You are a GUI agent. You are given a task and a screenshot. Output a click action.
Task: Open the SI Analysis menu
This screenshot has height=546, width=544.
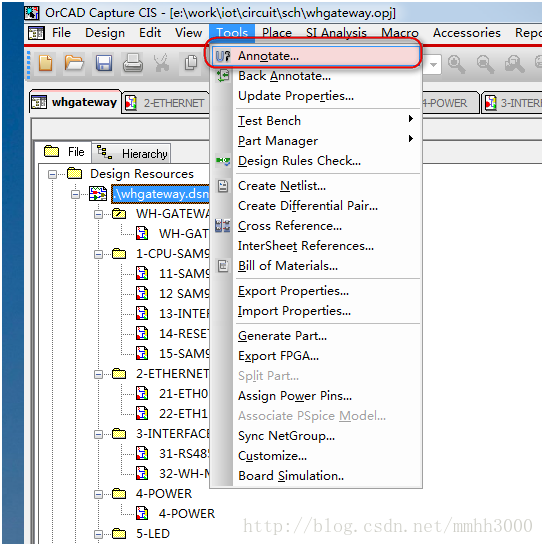[x=336, y=33]
